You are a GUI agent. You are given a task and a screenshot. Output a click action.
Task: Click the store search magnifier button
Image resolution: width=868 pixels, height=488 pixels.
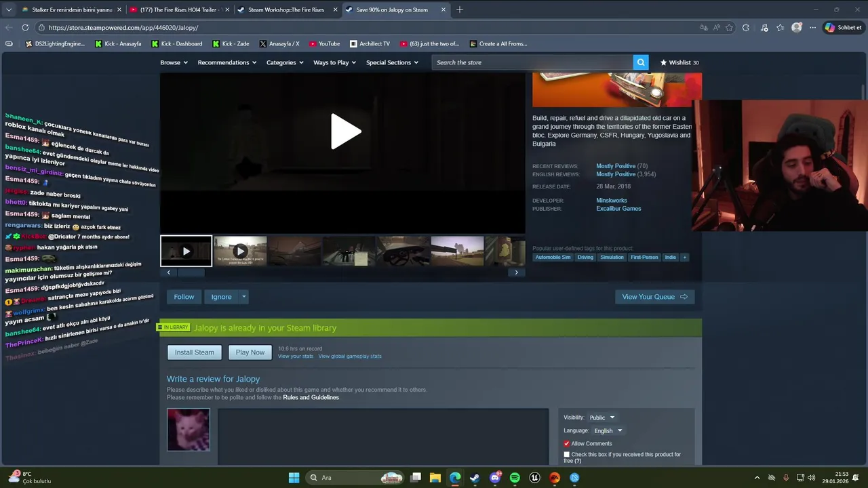coord(641,62)
